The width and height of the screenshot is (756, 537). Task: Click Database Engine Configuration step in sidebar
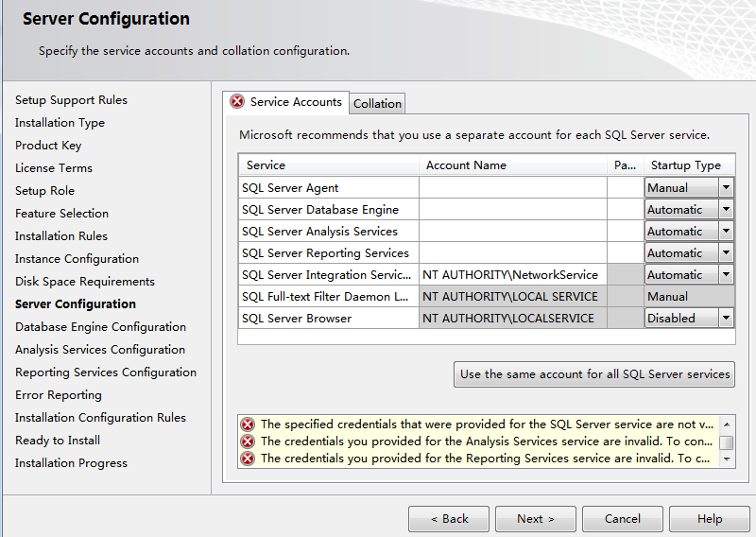tap(100, 327)
